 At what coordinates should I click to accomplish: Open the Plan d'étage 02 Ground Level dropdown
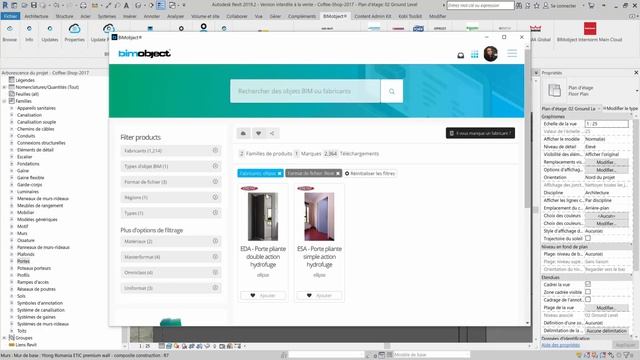[x=571, y=109]
